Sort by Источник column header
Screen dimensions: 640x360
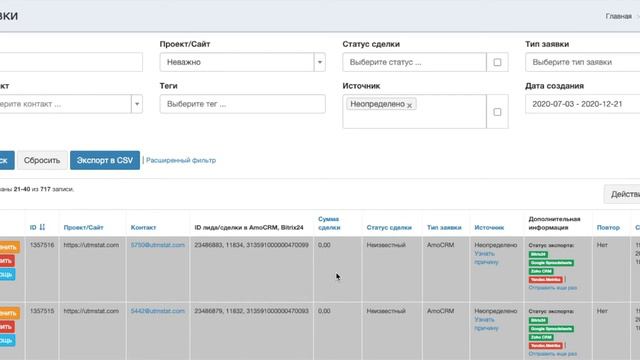pos(489,227)
